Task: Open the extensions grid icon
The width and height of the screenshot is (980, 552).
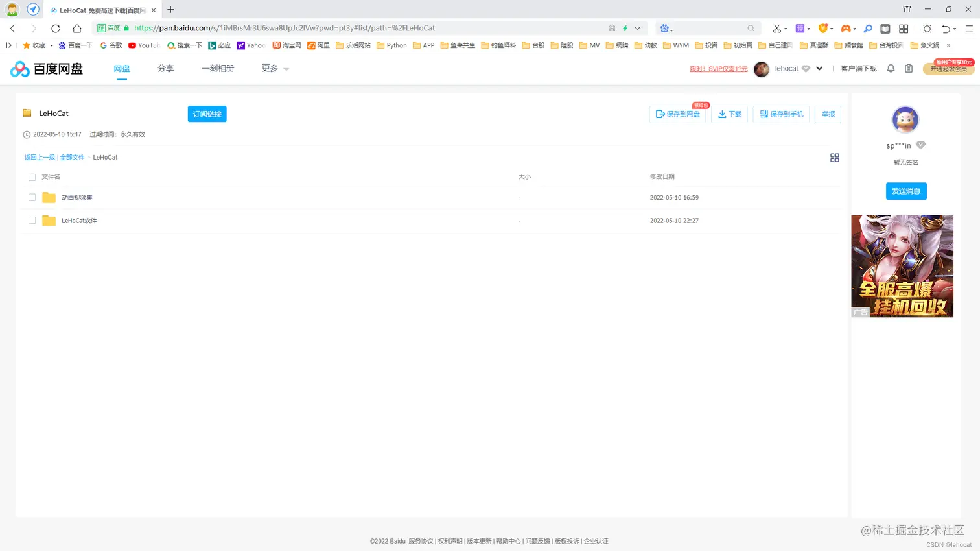Action: click(904, 29)
